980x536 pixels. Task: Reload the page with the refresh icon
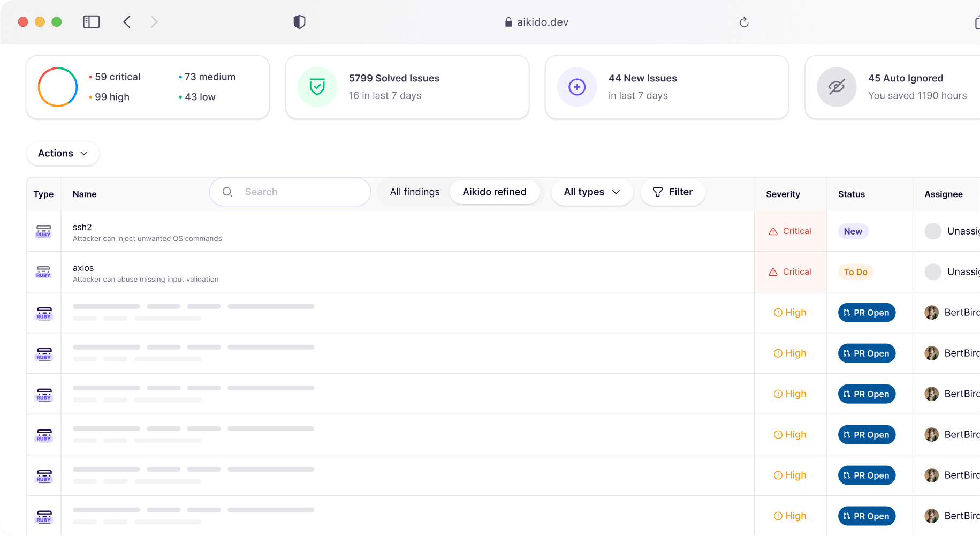pyautogui.click(x=744, y=22)
